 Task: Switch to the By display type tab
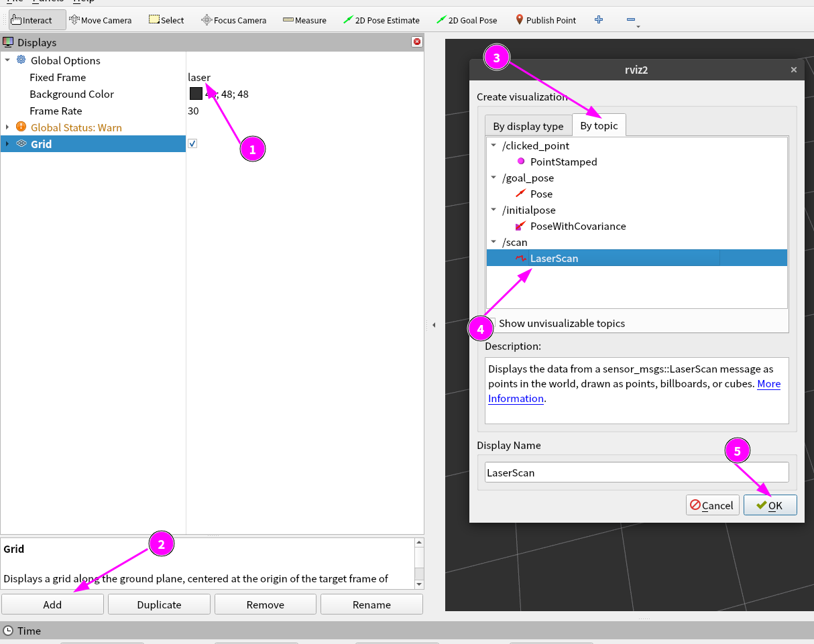[528, 126]
